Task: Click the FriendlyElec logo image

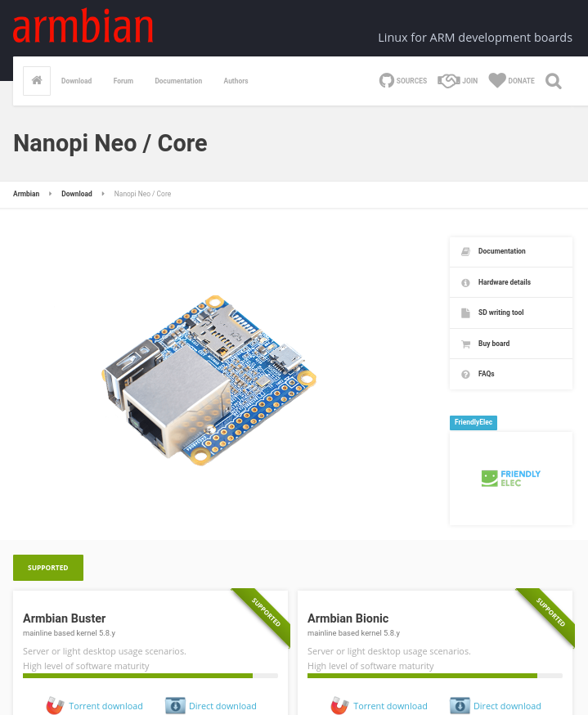Action: point(511,478)
